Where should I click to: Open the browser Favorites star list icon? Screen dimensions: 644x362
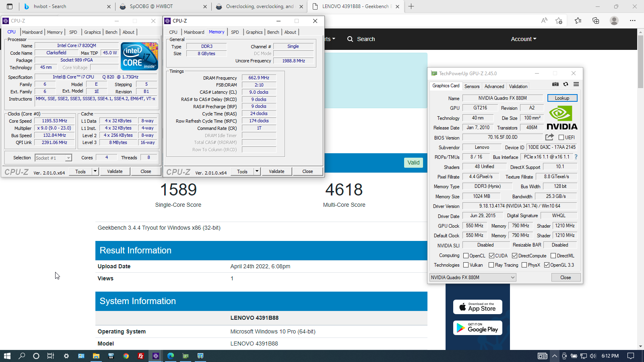pyautogui.click(x=578, y=21)
